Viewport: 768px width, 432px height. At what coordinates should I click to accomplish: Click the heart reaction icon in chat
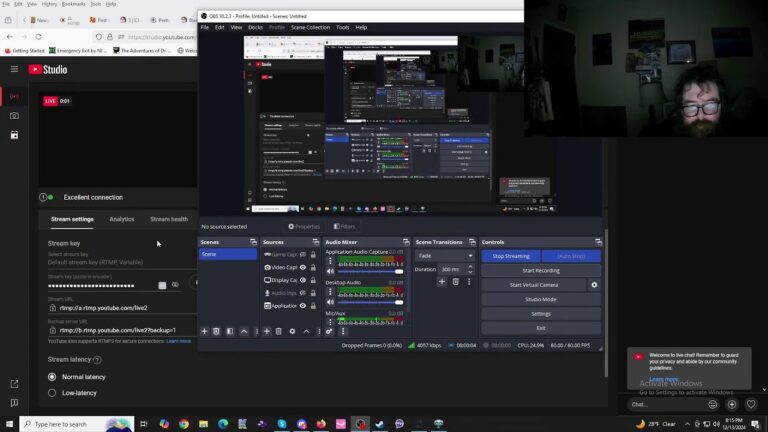pos(751,405)
